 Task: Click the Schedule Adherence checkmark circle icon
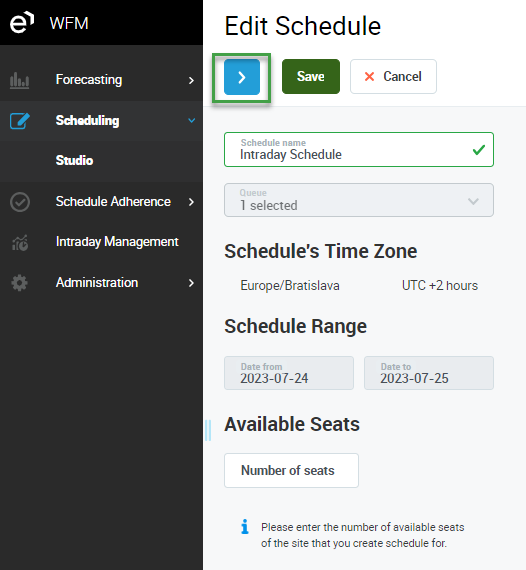(20, 202)
